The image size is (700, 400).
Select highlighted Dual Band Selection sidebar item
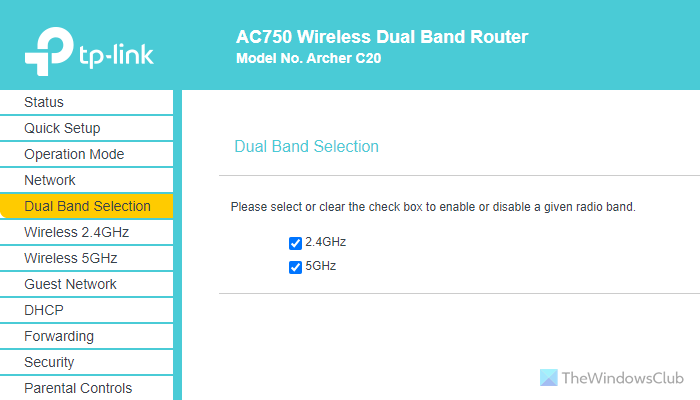(87, 206)
